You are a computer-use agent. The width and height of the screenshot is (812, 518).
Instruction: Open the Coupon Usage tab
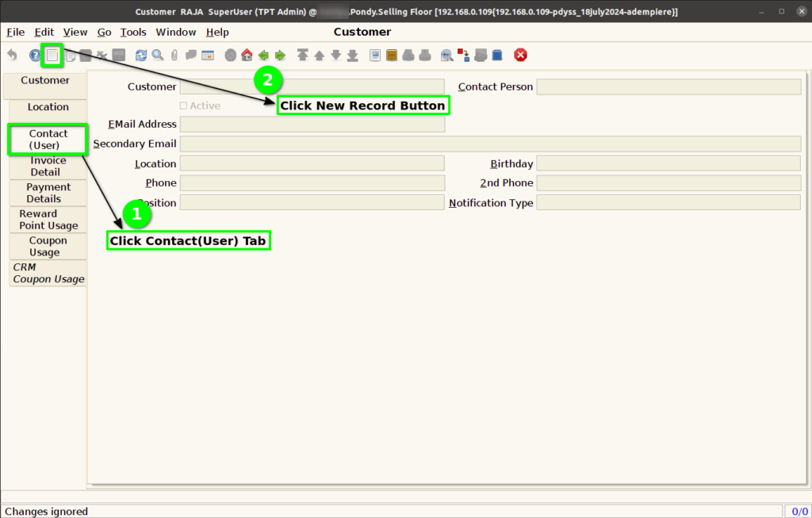[48, 247]
